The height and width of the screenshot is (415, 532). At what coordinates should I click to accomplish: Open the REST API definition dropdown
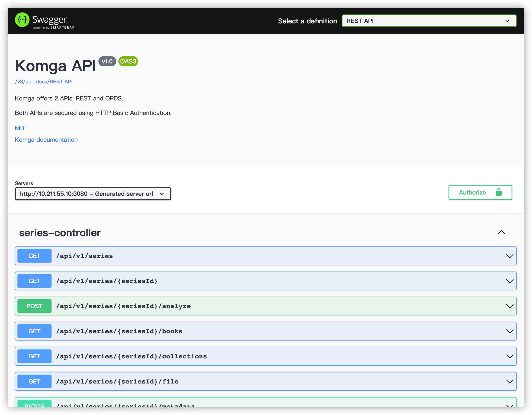pos(429,21)
